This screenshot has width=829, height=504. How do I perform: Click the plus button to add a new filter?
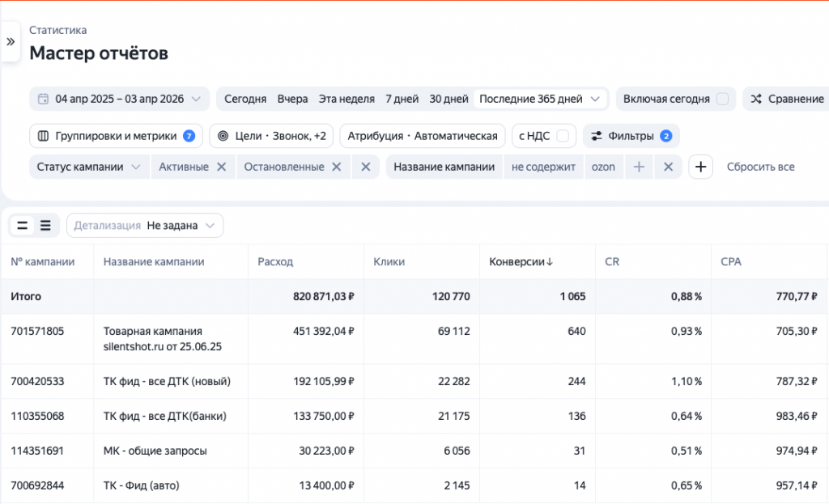(x=699, y=167)
